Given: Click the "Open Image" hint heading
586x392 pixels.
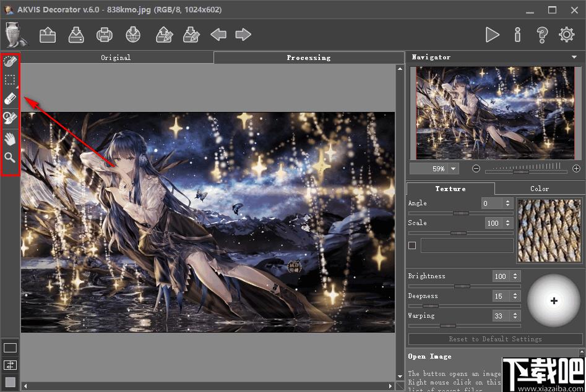Looking at the screenshot, I should [x=429, y=357].
